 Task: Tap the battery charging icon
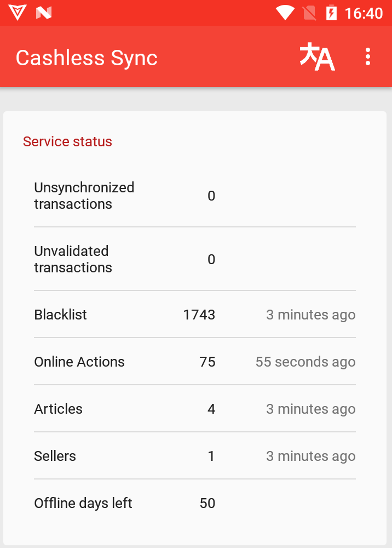(x=331, y=13)
